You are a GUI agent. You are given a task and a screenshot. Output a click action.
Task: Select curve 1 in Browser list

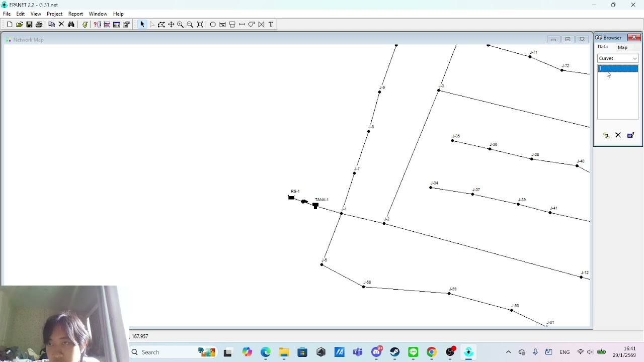tap(618, 68)
